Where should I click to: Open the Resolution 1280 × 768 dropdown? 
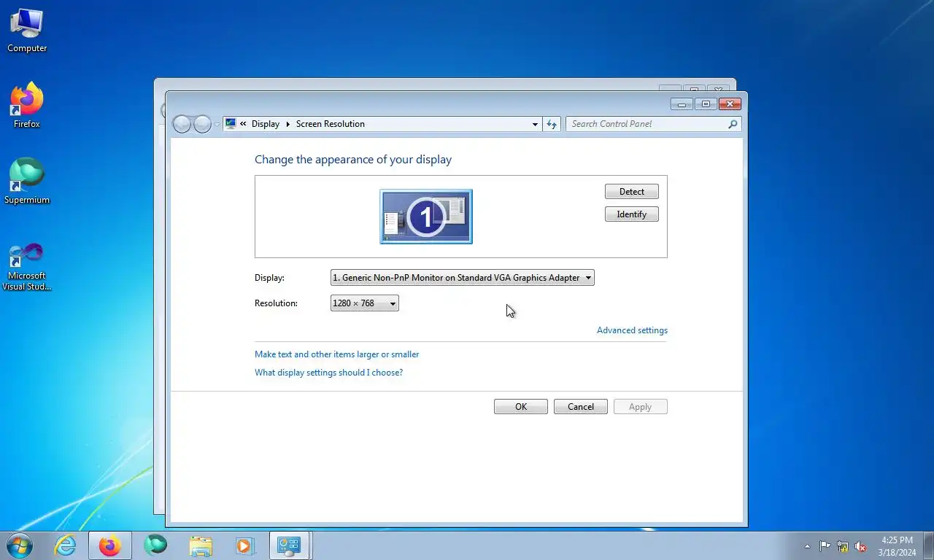point(365,303)
